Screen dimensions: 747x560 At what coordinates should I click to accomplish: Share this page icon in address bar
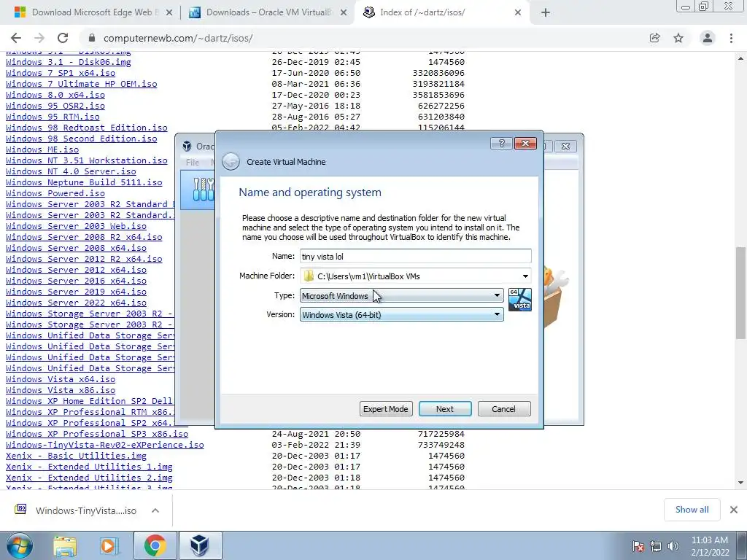pos(655,38)
